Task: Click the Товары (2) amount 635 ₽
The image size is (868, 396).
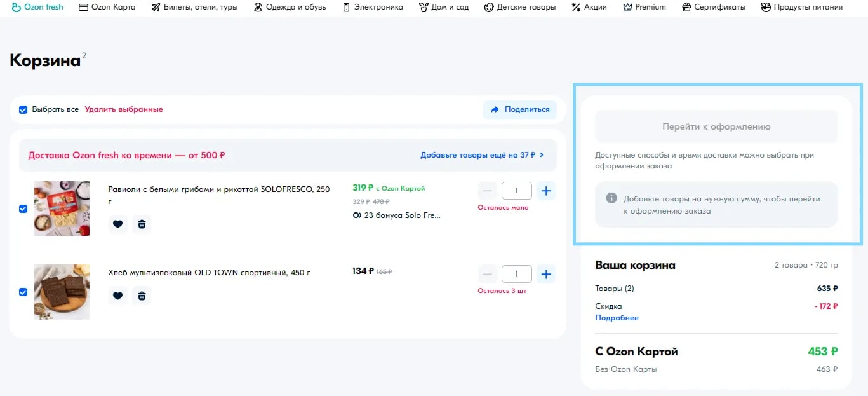Action: click(x=827, y=289)
